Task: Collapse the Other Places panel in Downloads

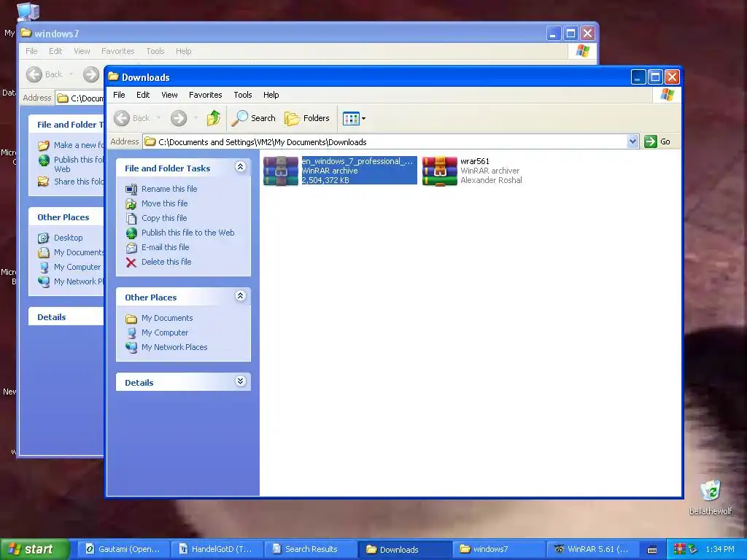Action: coord(240,296)
